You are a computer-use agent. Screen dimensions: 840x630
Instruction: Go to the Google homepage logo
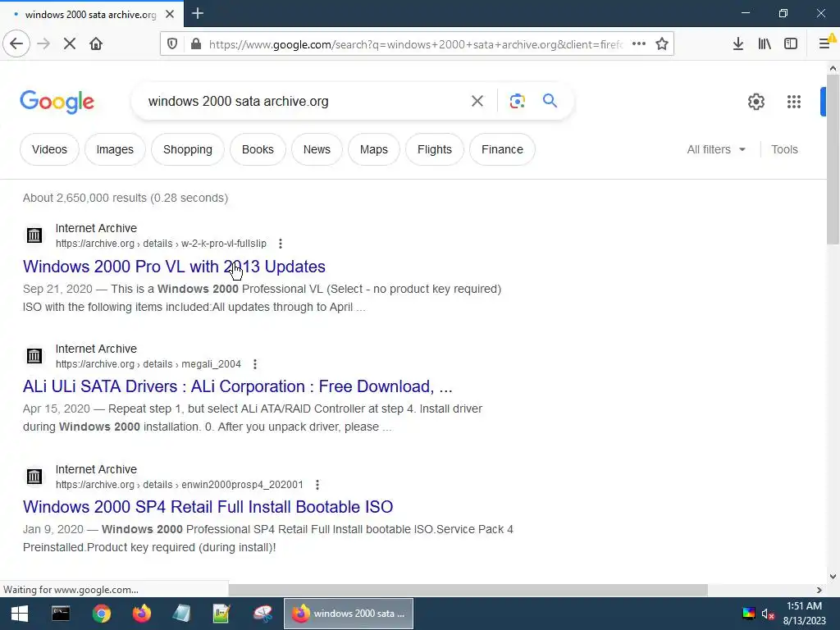[x=57, y=102]
